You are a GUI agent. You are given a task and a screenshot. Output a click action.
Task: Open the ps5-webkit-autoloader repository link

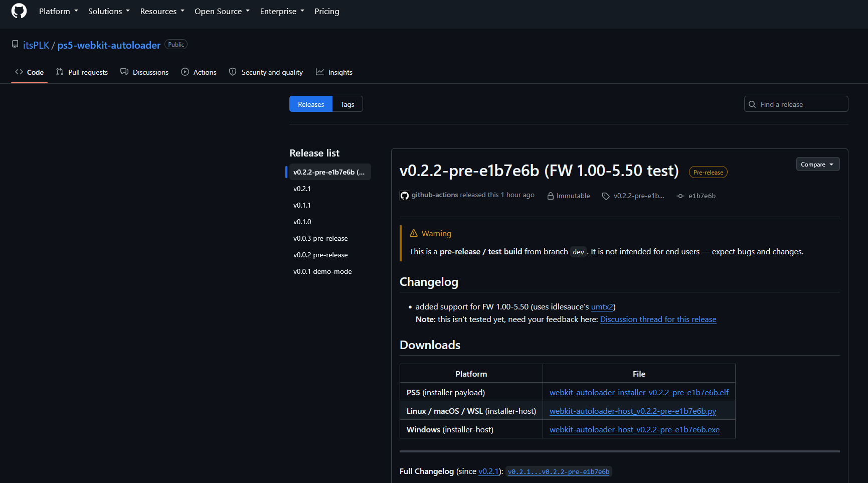pyautogui.click(x=109, y=45)
